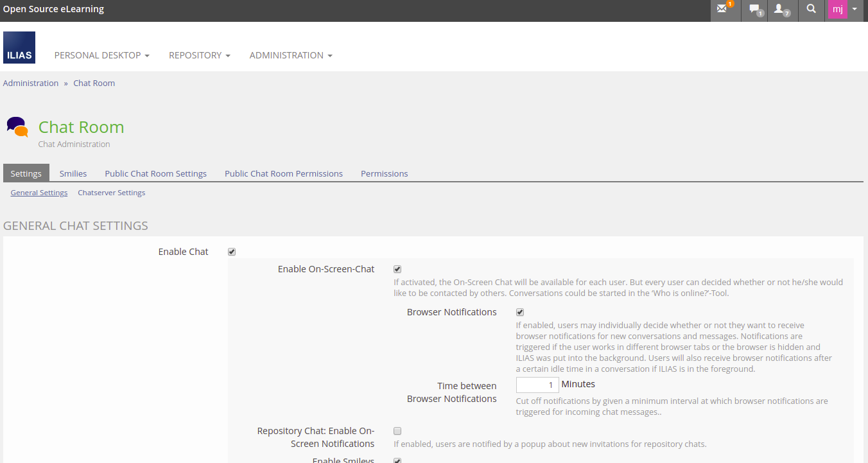868x463 pixels.
Task: Open the Chatserver Settings sub-tab
Action: 111,193
